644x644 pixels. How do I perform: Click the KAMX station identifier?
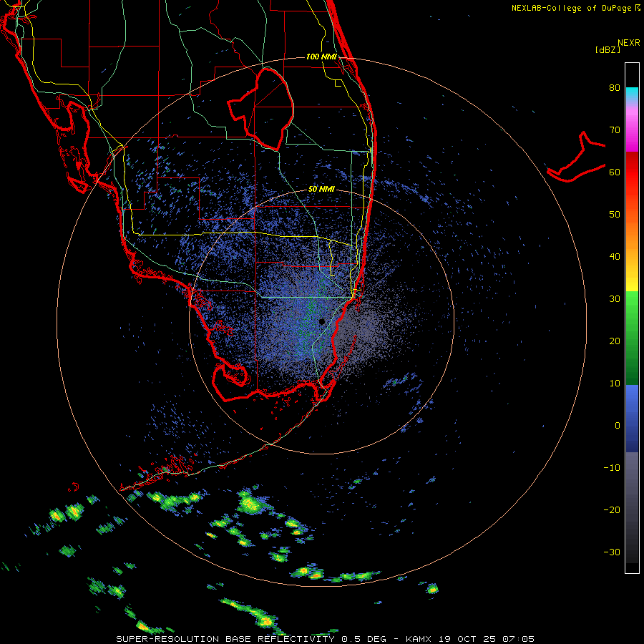coord(420,639)
